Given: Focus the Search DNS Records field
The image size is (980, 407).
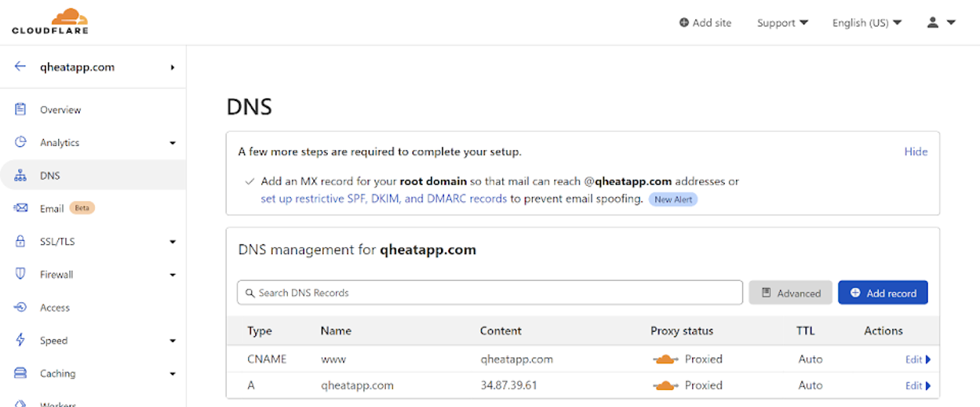Looking at the screenshot, I should [x=490, y=292].
